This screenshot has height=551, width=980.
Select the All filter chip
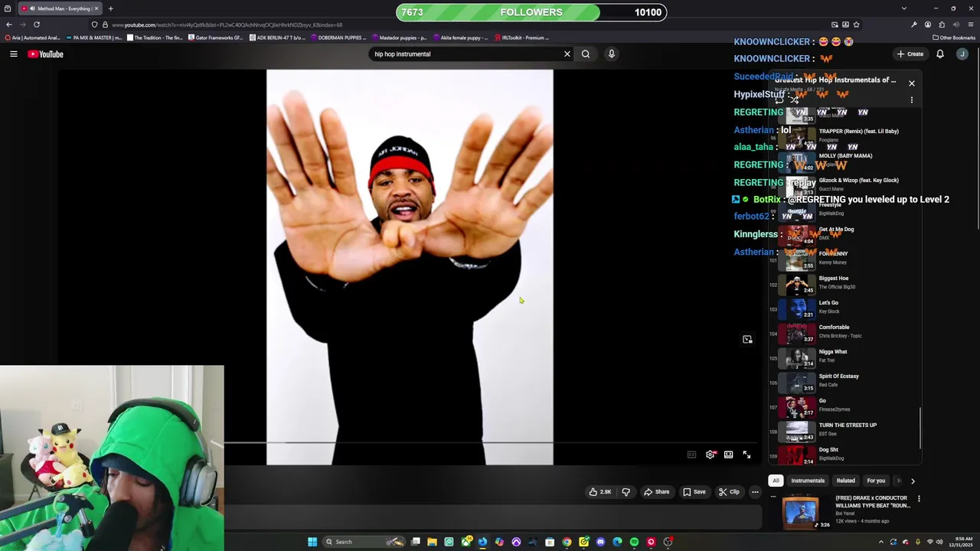tap(776, 481)
